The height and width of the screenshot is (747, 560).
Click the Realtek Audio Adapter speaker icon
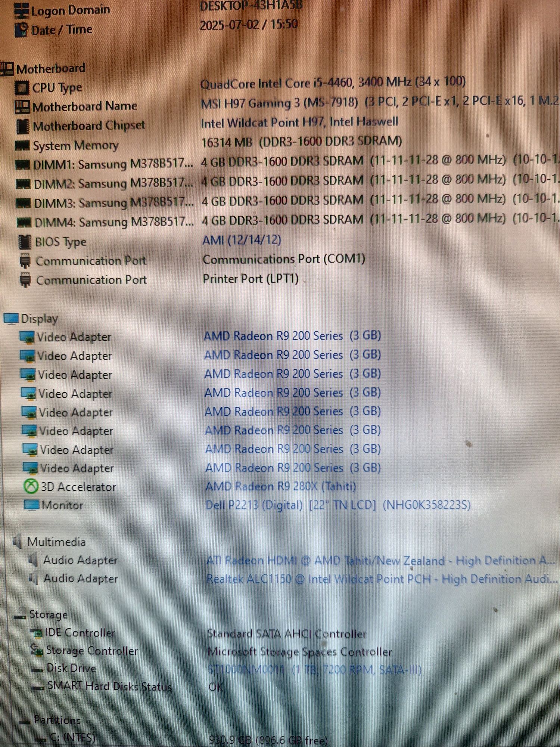[34, 578]
